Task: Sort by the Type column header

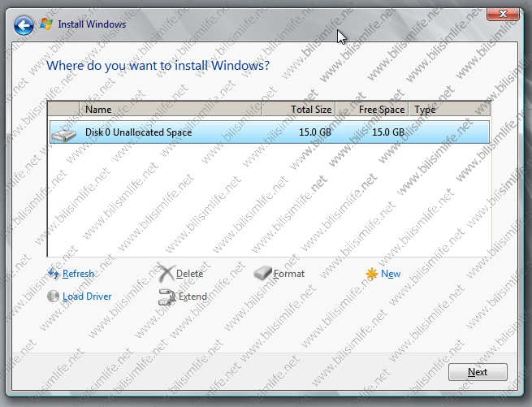Action: click(449, 110)
